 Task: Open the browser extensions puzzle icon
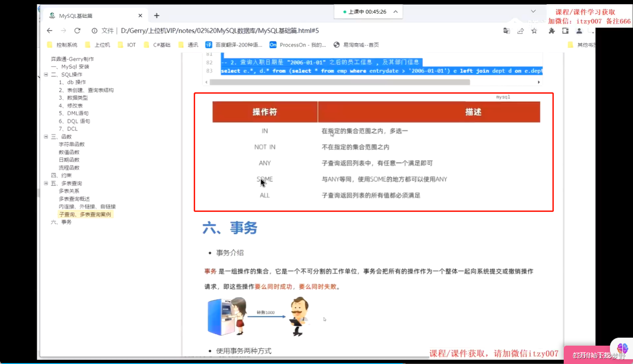(x=551, y=30)
